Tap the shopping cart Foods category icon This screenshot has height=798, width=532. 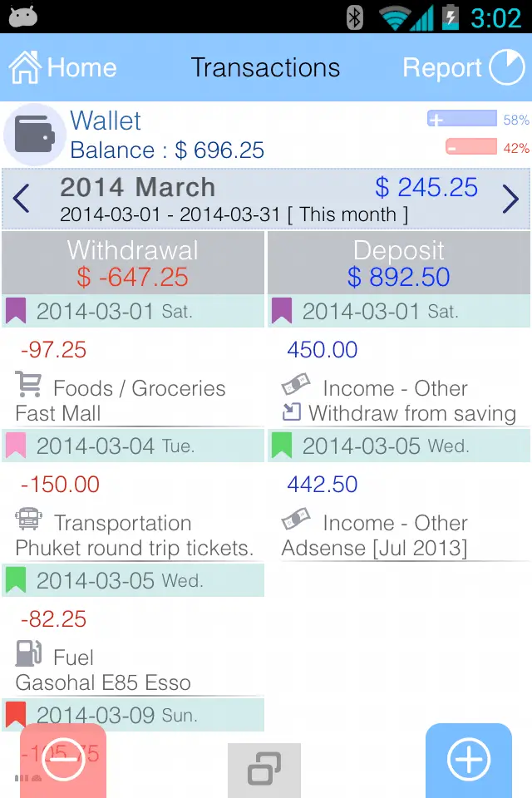click(x=29, y=385)
